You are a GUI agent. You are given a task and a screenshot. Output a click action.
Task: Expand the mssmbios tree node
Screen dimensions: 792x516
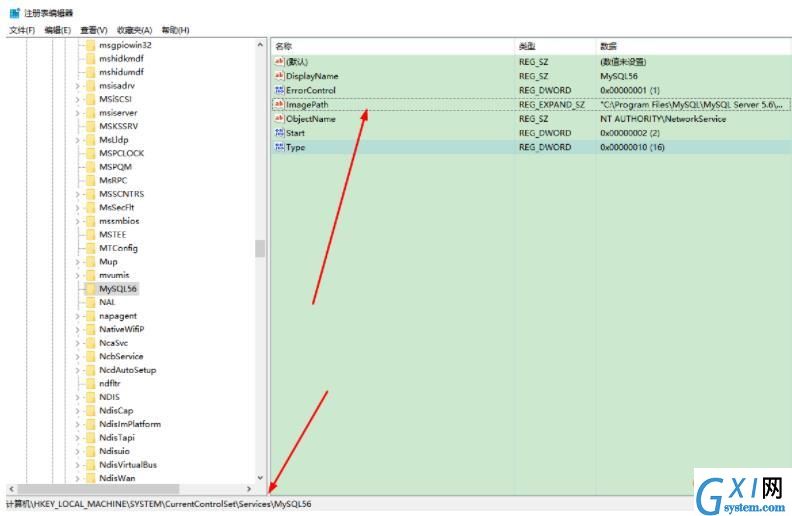(x=77, y=221)
